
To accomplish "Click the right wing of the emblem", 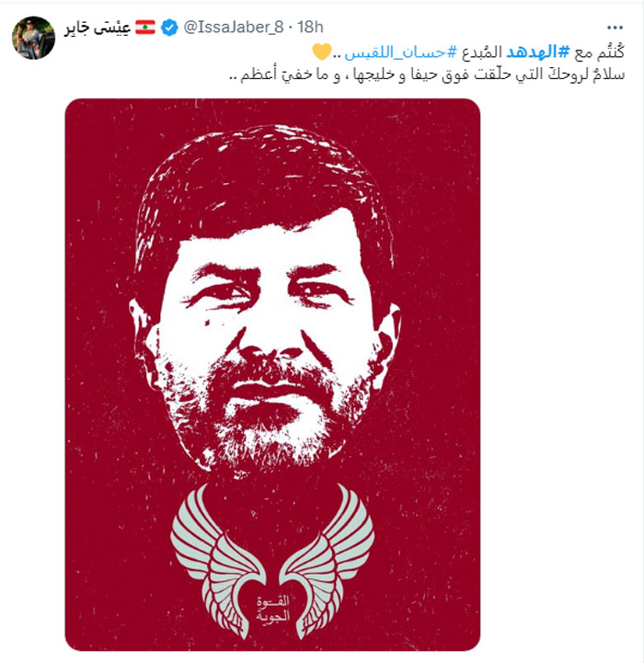I will click(328, 560).
